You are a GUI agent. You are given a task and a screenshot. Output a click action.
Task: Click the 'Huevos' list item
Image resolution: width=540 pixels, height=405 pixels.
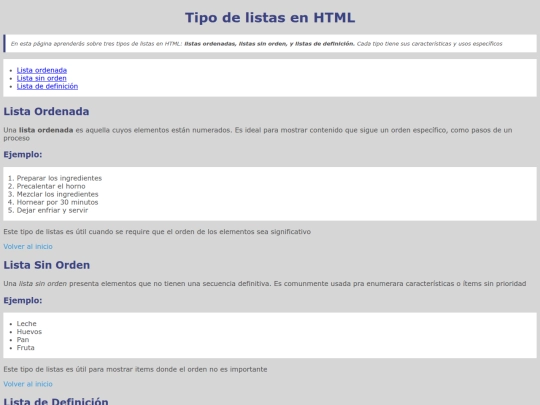tap(29, 332)
